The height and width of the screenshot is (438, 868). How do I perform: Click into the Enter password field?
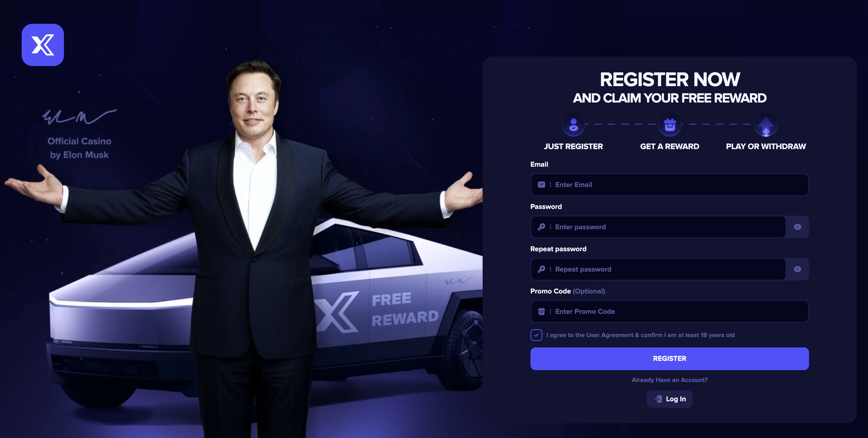tap(658, 227)
